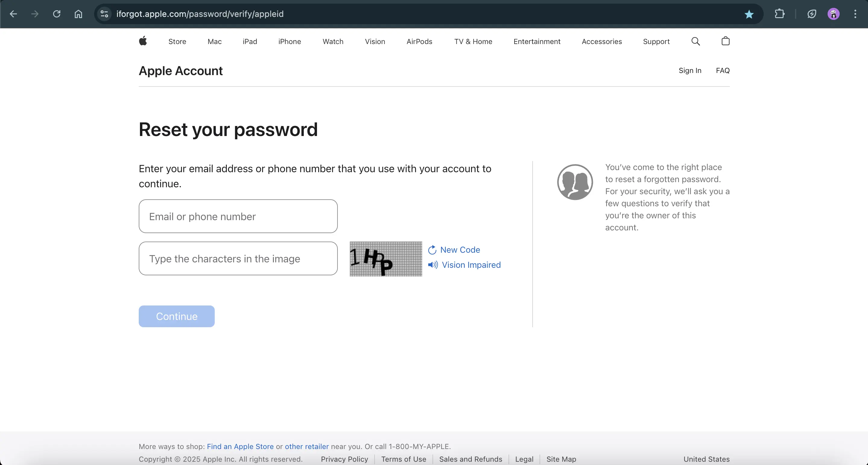
Task: Open Terms of Use footer link
Action: (x=404, y=459)
